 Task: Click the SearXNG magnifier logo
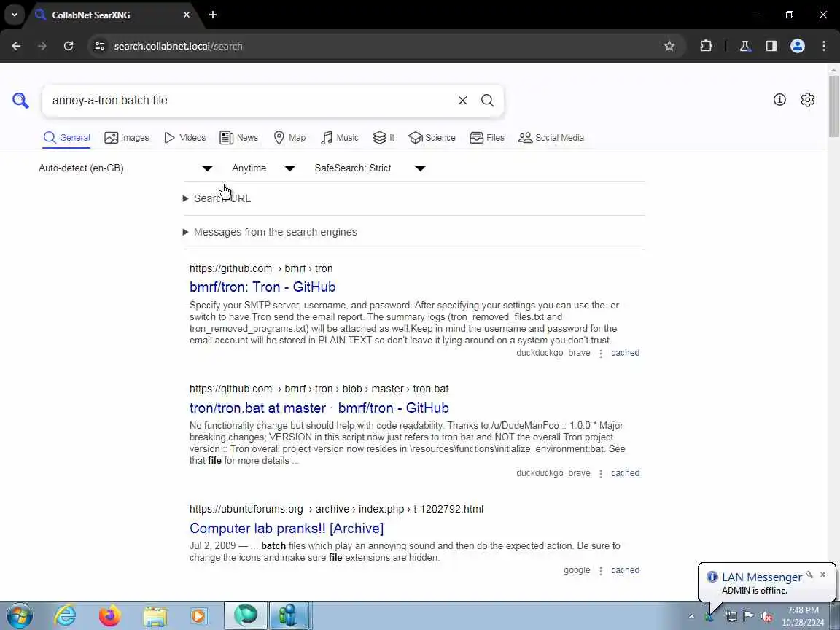20,100
